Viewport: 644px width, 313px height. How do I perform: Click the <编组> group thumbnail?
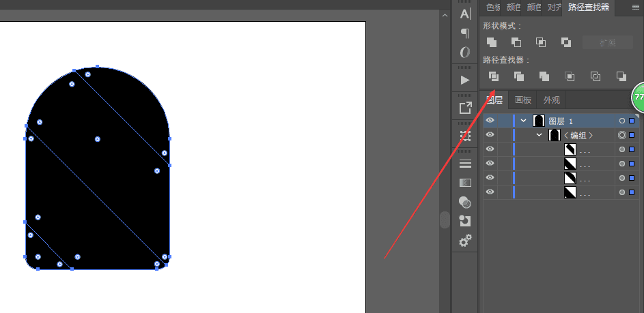pos(555,135)
